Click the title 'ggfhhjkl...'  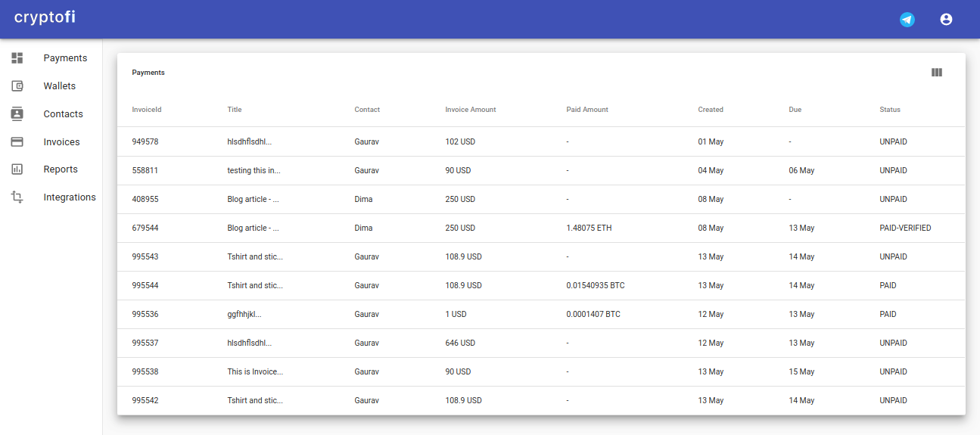click(x=244, y=315)
